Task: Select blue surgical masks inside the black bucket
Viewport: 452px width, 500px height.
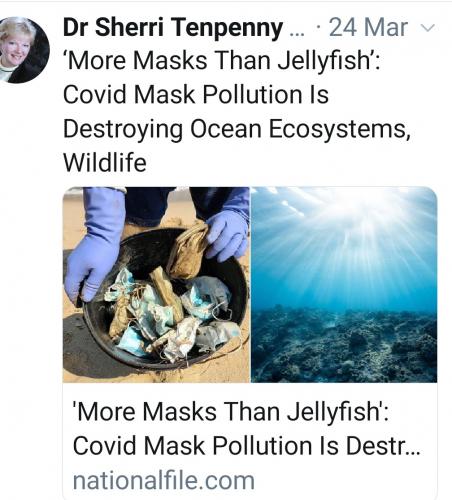Action: tap(170, 317)
